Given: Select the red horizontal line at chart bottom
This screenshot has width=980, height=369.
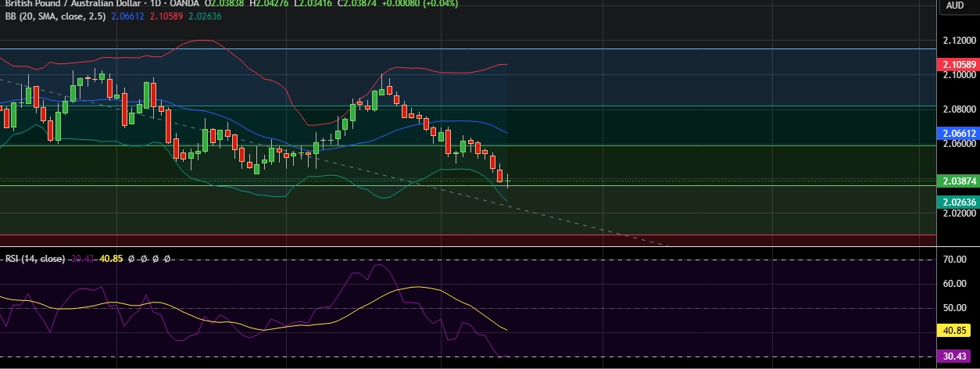Looking at the screenshot, I should point(467,235).
